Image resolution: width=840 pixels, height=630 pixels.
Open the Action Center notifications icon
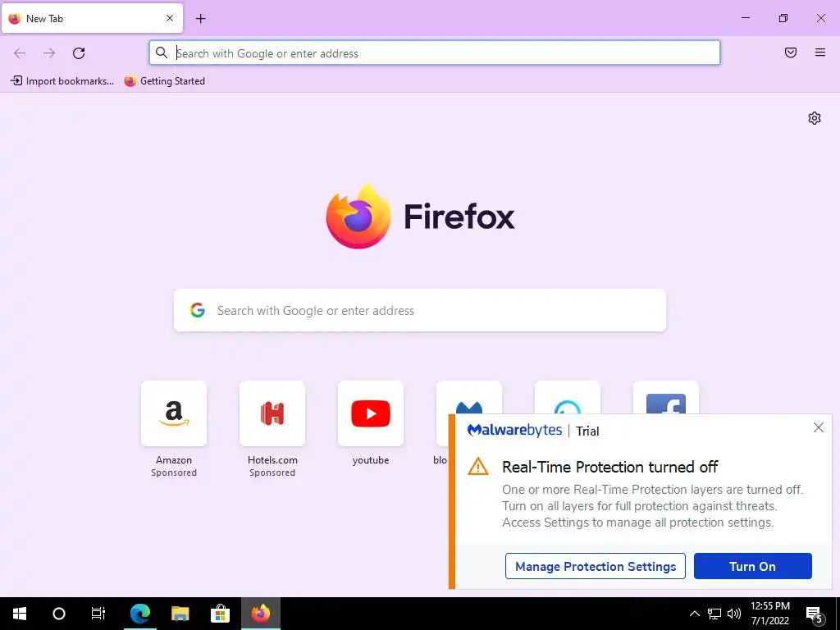(815, 614)
